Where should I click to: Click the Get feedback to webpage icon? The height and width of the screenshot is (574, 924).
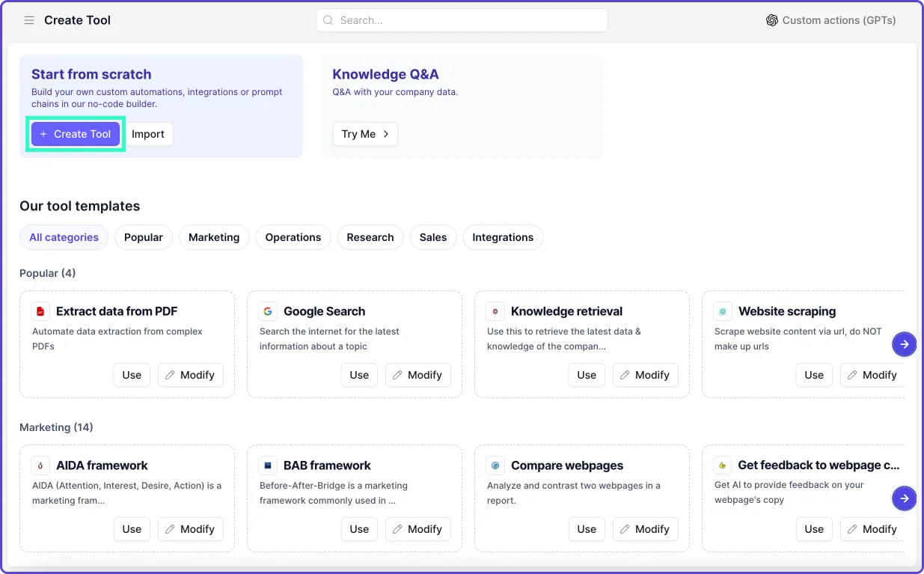723,465
